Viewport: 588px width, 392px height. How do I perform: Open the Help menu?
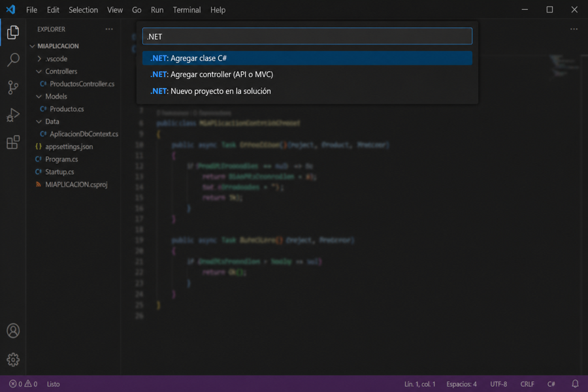tap(218, 10)
